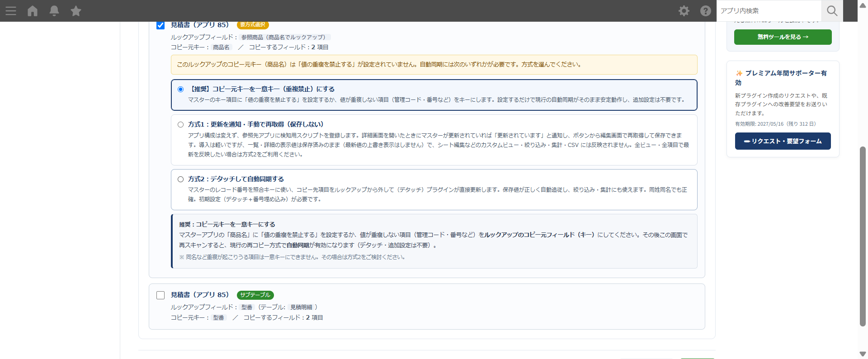Click the 推奨：コピー元キーを一意キーにする note heading
Image resolution: width=868 pixels, height=359 pixels.
coord(227,224)
